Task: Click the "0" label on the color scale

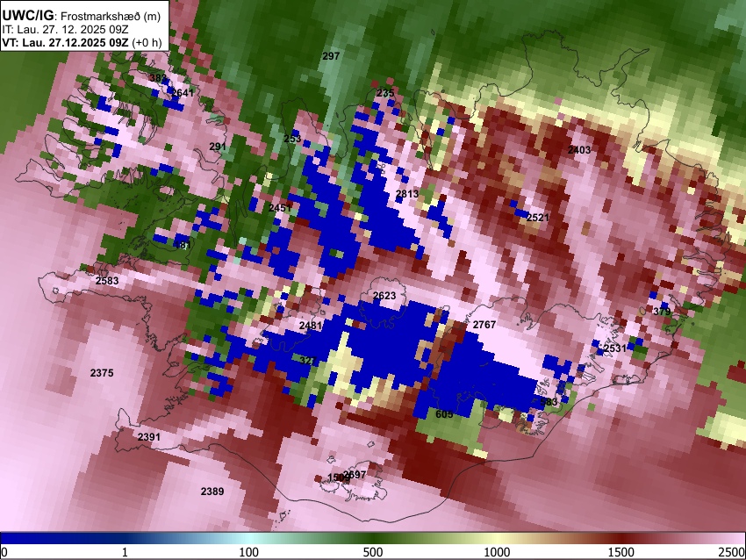Action: pyautogui.click(x=4, y=552)
